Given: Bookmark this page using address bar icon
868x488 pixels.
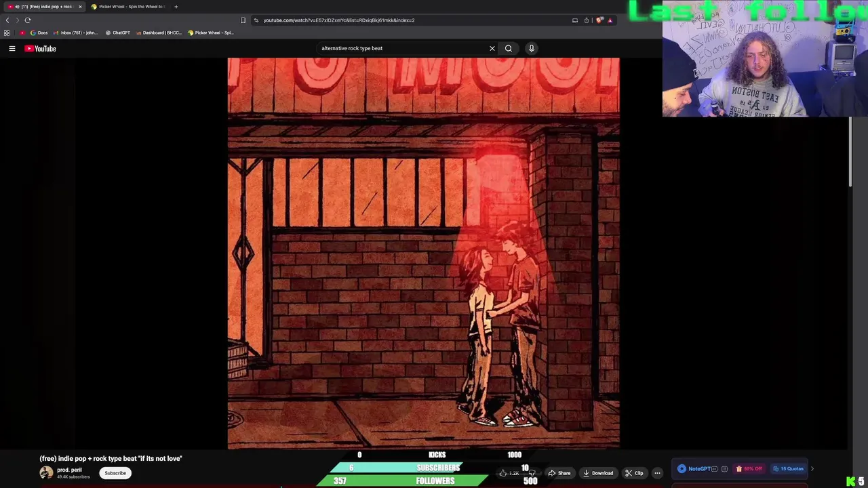Looking at the screenshot, I should click(243, 20).
